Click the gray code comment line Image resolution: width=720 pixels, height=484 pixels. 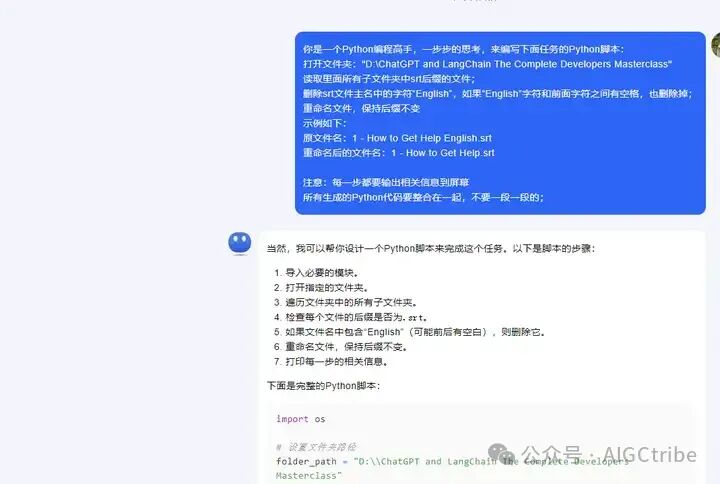316,447
